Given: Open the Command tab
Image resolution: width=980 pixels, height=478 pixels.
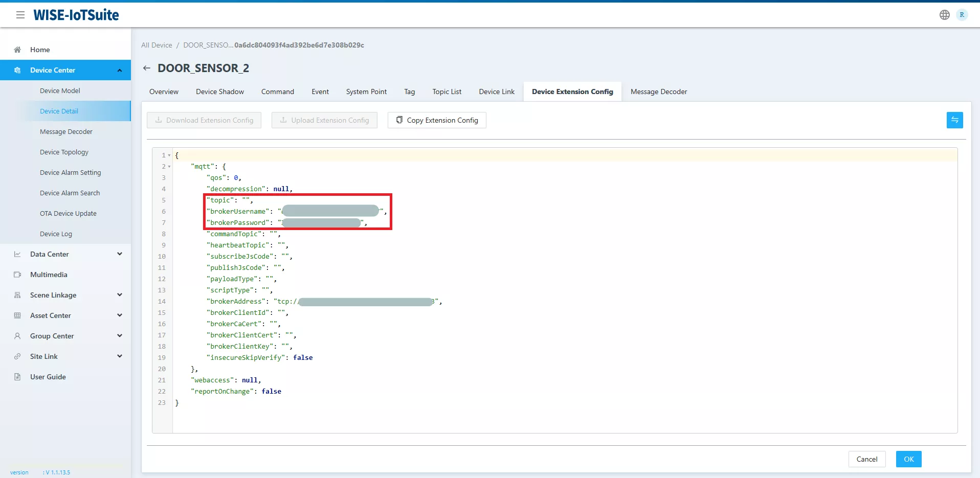Looking at the screenshot, I should click(278, 92).
